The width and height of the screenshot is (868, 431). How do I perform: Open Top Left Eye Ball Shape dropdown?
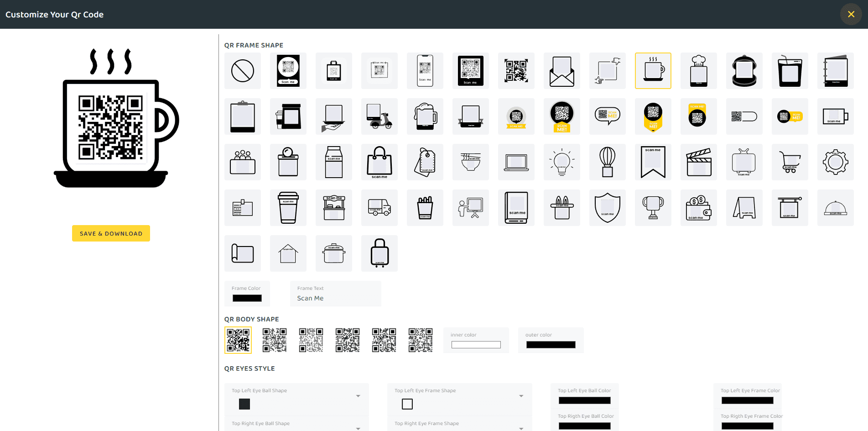[x=296, y=399]
